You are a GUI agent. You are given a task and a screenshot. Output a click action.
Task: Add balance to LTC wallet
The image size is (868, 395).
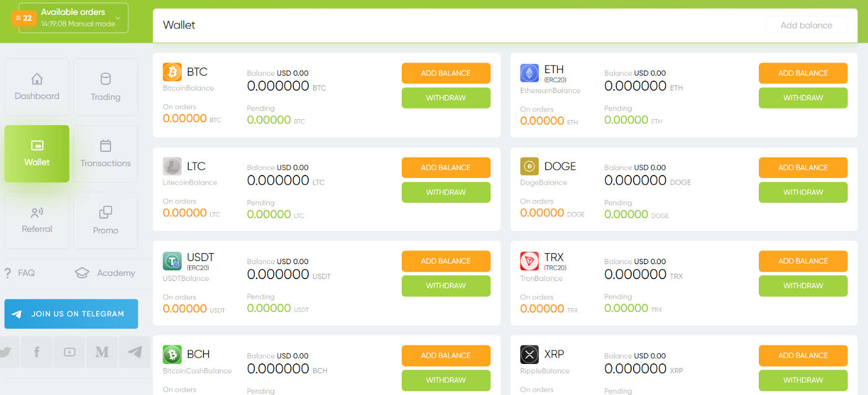pos(446,167)
